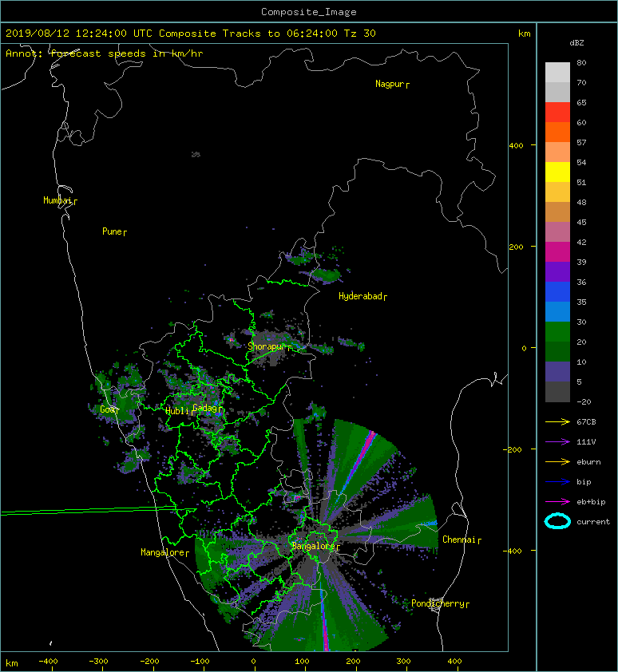The image size is (618, 672).
Task: Select the Shorapur station label
Action: click(x=266, y=346)
